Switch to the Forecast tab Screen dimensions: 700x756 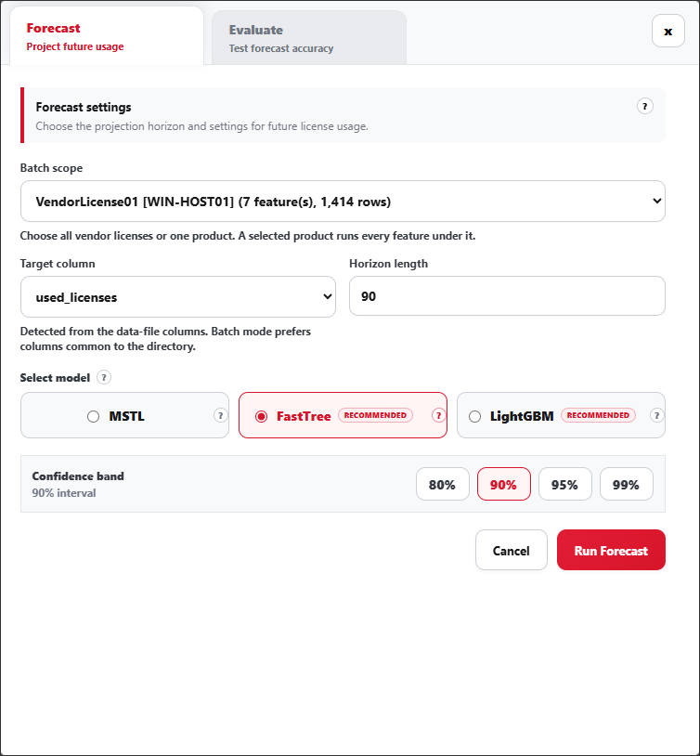(107, 36)
